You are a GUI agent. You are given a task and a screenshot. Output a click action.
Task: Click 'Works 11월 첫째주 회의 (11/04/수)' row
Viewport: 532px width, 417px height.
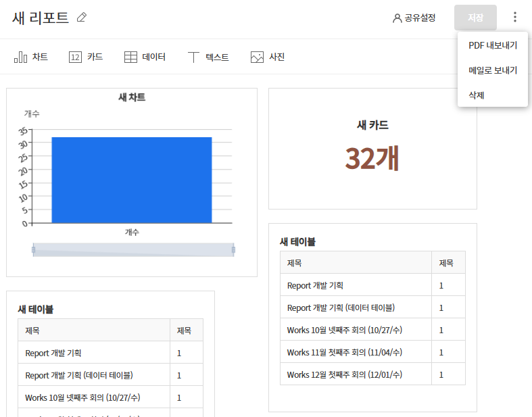[x=344, y=352]
